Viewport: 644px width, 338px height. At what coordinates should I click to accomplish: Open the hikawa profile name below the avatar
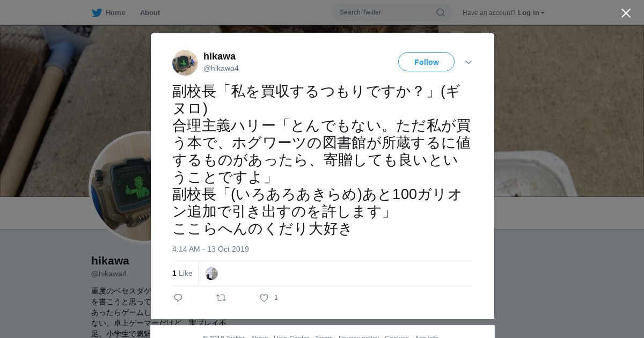tap(110, 261)
